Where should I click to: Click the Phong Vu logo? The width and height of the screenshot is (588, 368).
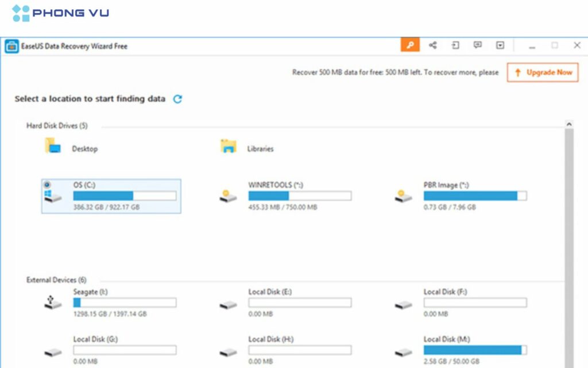tap(60, 13)
